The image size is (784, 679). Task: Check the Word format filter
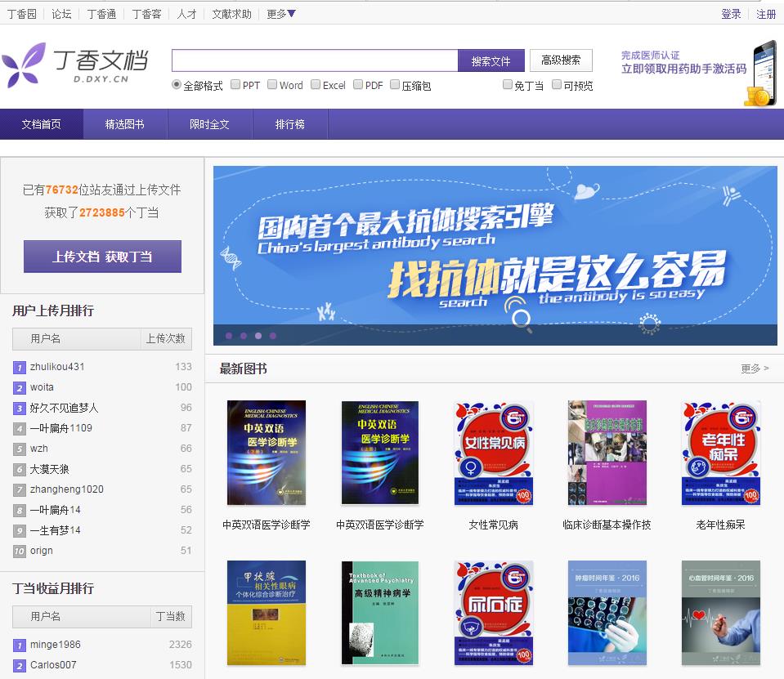coord(272,84)
